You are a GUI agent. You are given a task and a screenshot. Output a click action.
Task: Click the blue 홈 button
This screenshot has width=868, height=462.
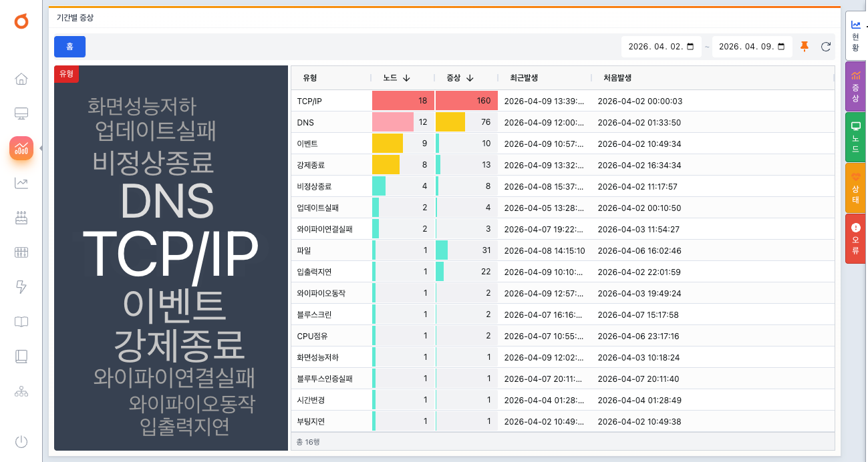(x=70, y=47)
